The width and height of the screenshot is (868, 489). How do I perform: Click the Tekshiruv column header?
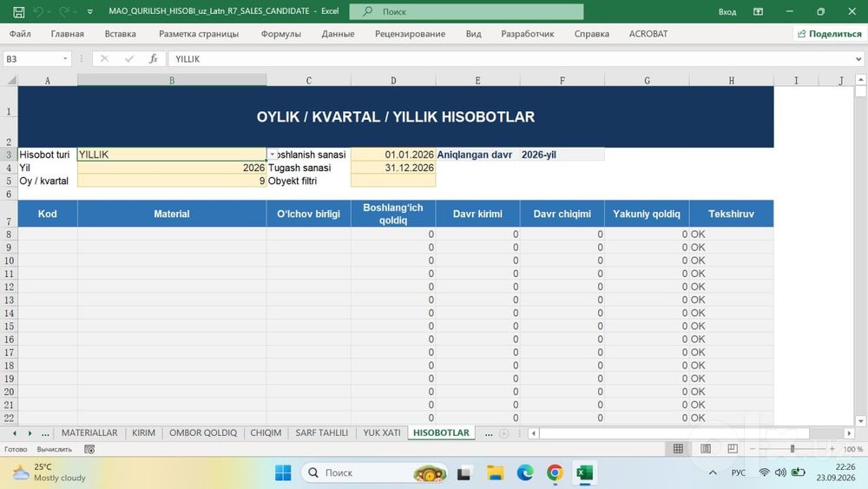click(731, 214)
